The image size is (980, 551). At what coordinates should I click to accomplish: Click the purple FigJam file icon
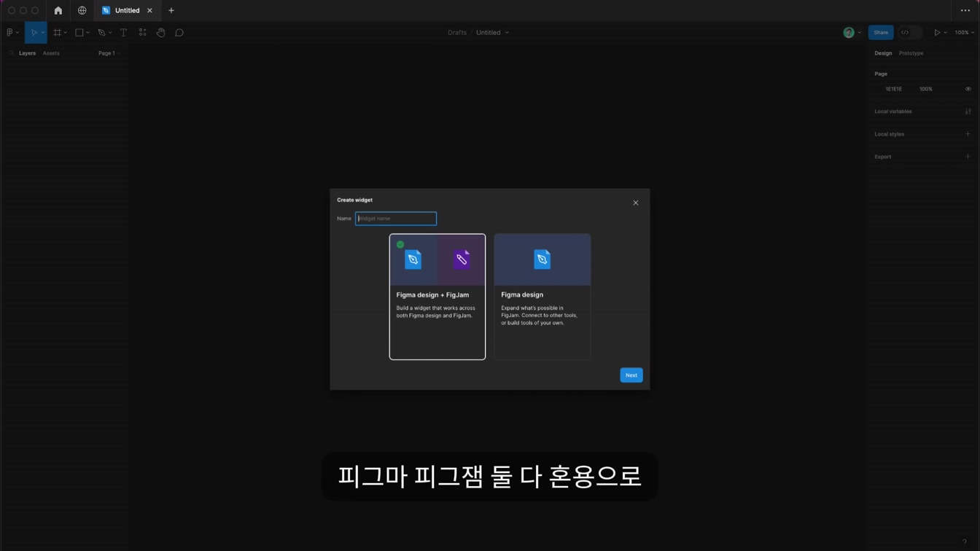tap(462, 259)
